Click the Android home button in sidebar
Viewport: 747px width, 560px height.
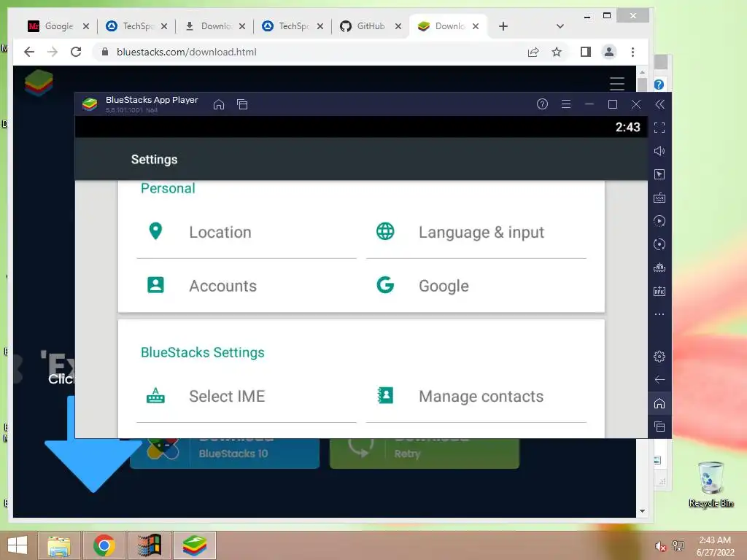[x=659, y=403]
